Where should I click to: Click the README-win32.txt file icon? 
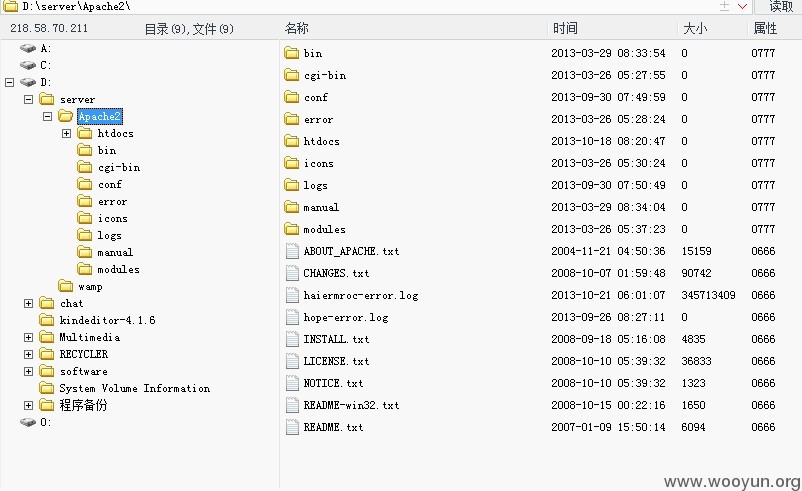click(x=292, y=405)
